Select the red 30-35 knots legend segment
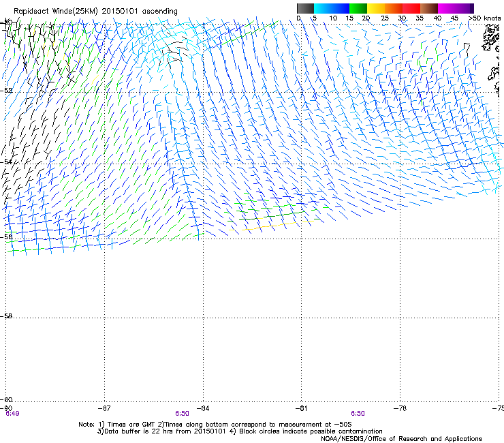Viewport: 504px width, 443px height. pyautogui.click(x=411, y=8)
